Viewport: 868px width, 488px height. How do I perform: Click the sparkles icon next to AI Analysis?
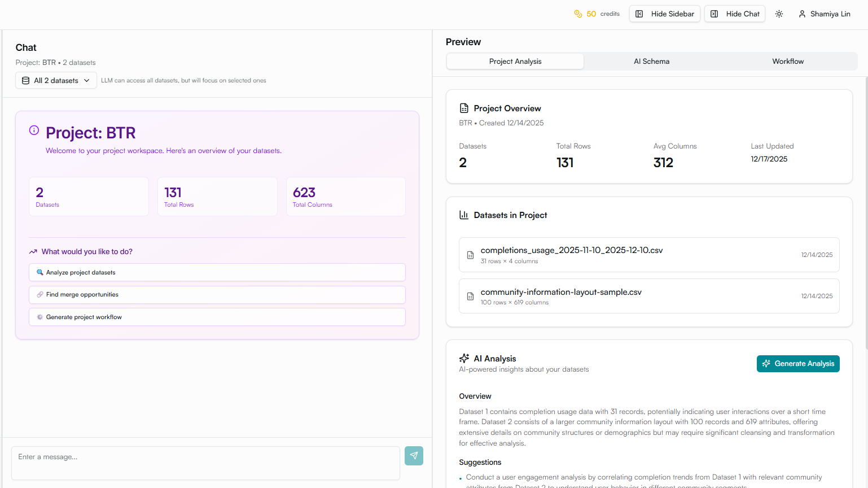(464, 358)
